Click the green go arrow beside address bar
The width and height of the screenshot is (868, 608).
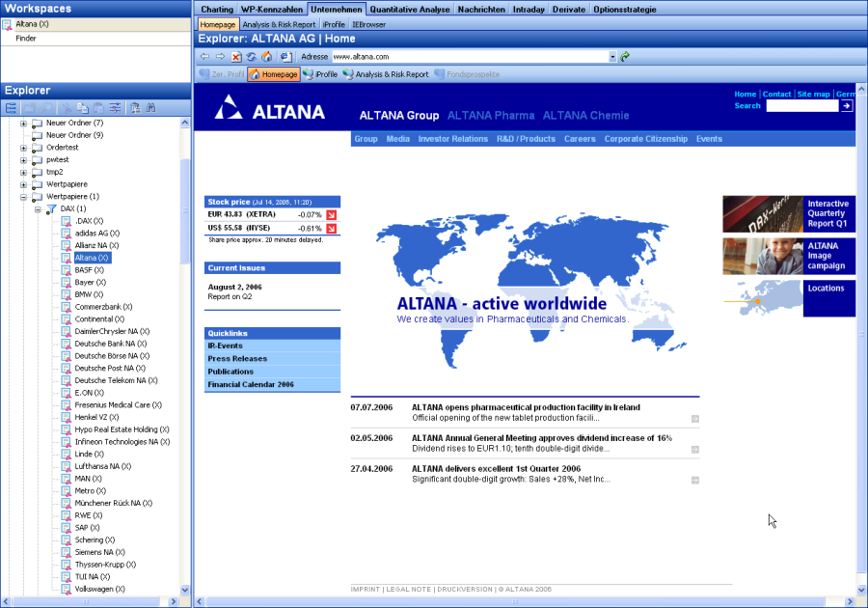click(625, 57)
